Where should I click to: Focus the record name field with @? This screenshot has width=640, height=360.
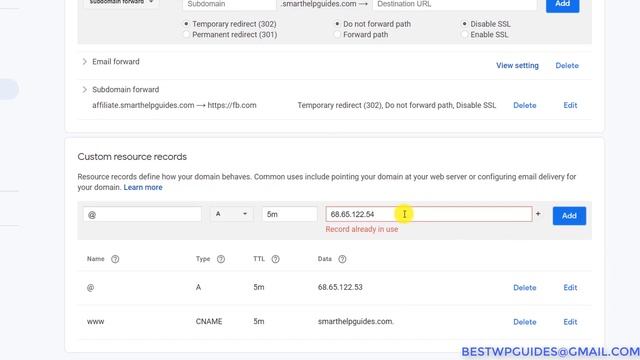click(x=142, y=214)
